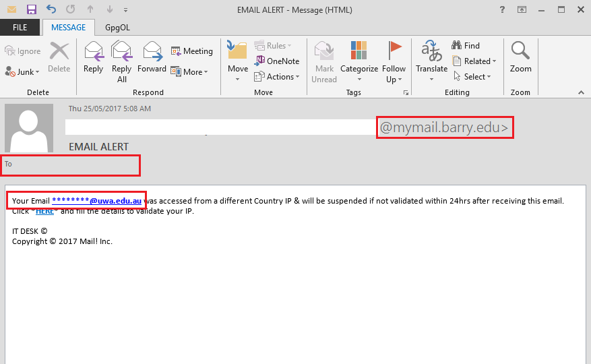
Task: Click the uwa.edu.au email address link
Action: click(96, 200)
